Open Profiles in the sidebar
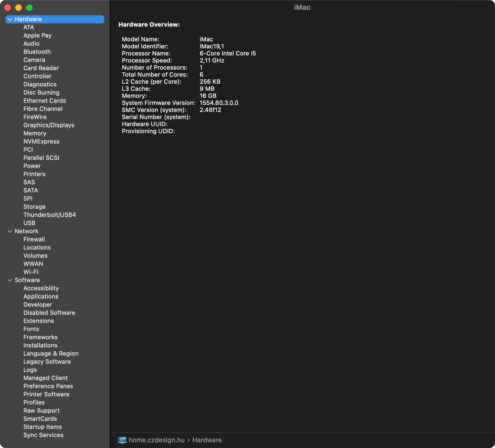495x448 pixels. tap(34, 403)
